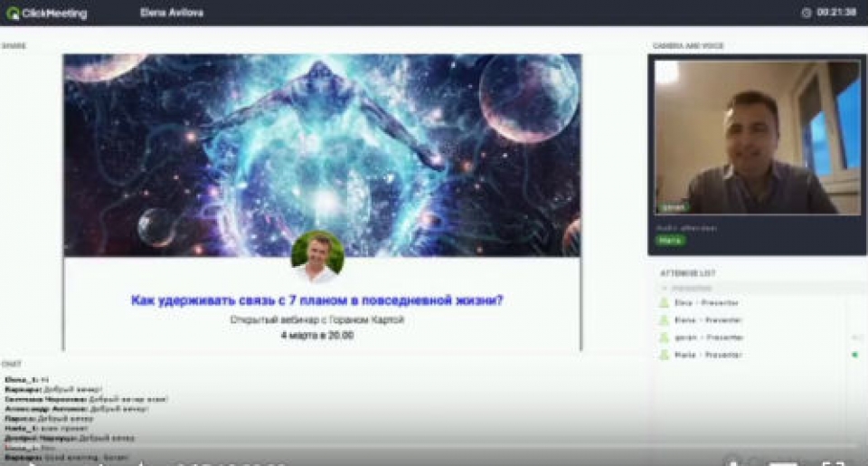This screenshot has height=466, width=868.
Task: Click the first Elena presenter avatar icon
Action: tap(664, 303)
